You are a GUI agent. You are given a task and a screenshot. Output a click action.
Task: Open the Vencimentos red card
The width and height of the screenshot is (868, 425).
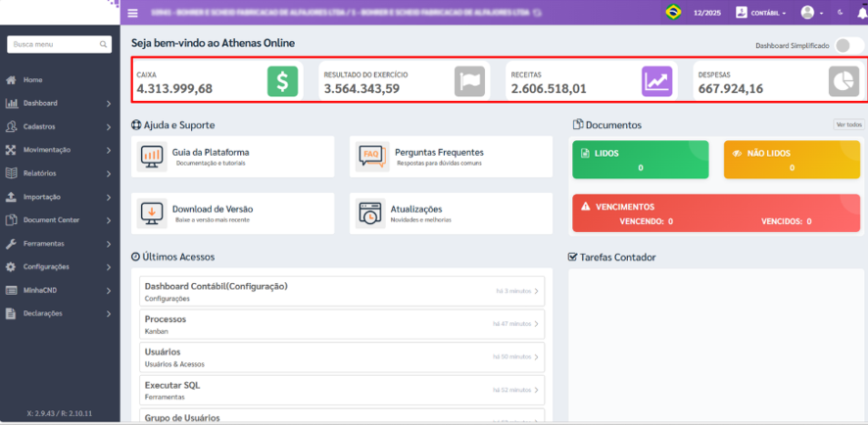pyautogui.click(x=716, y=213)
